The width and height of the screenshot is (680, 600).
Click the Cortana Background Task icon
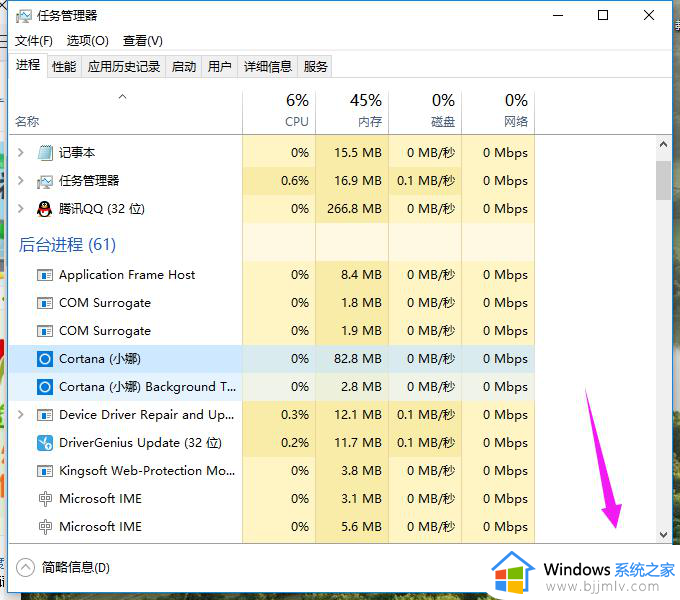pos(45,387)
